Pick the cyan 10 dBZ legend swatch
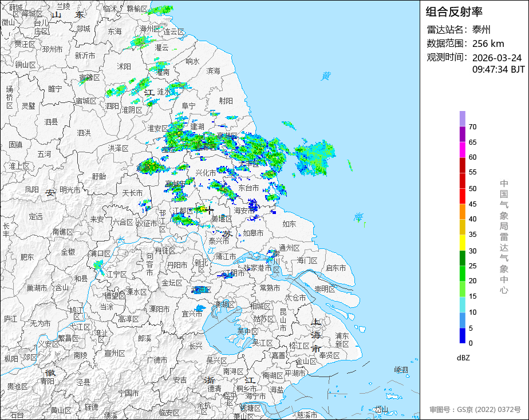The width and height of the screenshot is (529, 420). (x=462, y=305)
